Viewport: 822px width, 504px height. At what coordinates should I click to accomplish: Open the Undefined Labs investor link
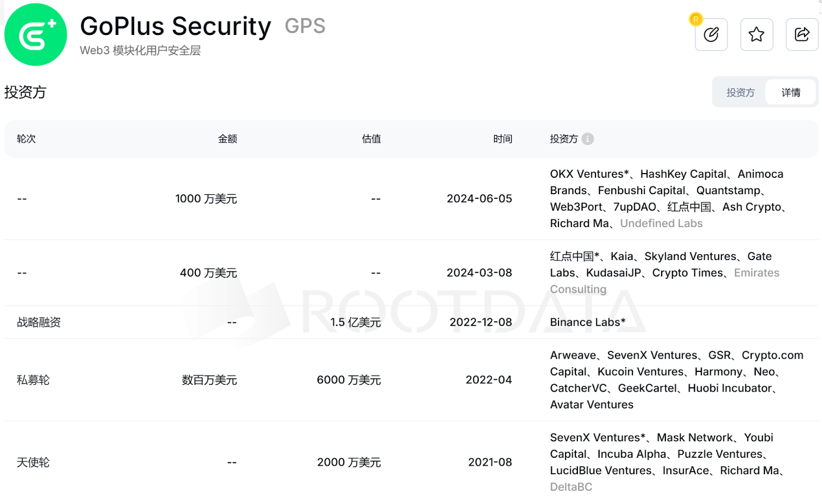pos(661,223)
